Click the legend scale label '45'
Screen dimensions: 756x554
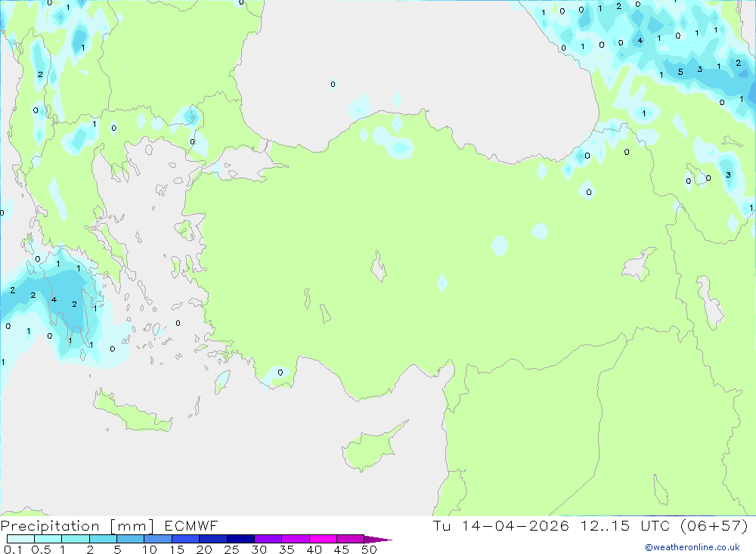click(342, 549)
